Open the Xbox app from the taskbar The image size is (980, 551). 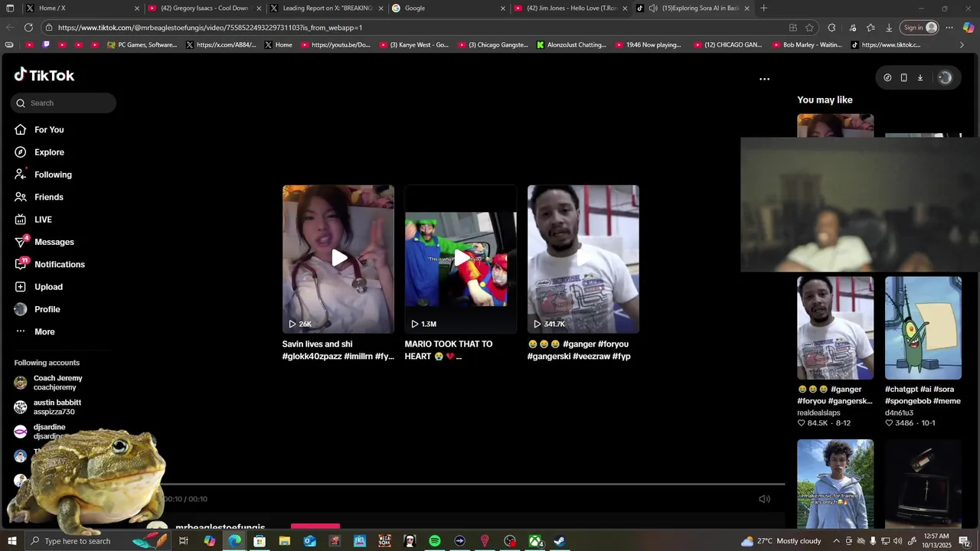point(535,541)
